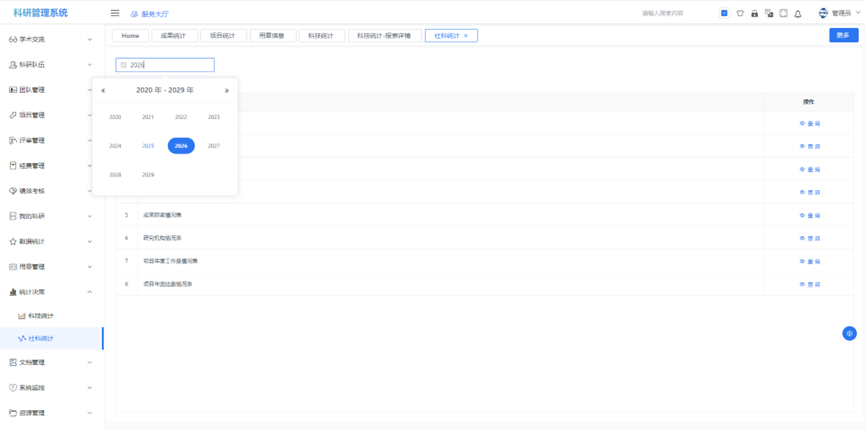Viewport: 865px width, 430px height.
Task: Click the 管理员 user avatar icon
Action: coord(823,13)
